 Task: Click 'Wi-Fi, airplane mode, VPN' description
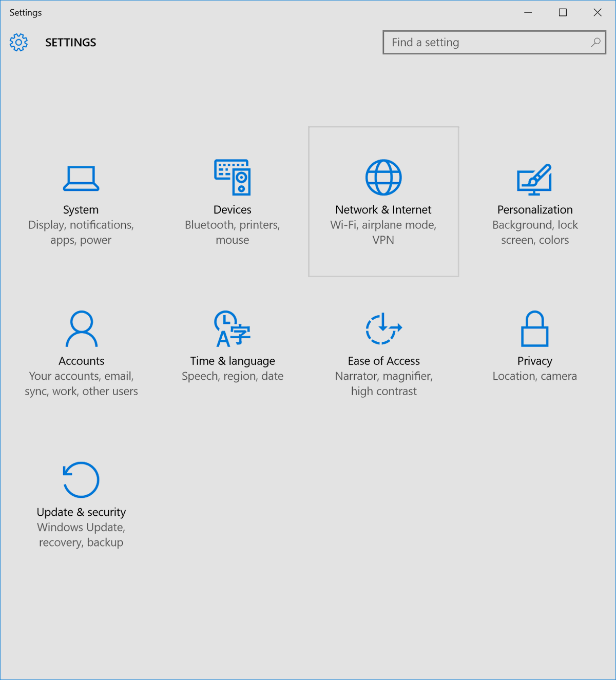[x=383, y=232]
